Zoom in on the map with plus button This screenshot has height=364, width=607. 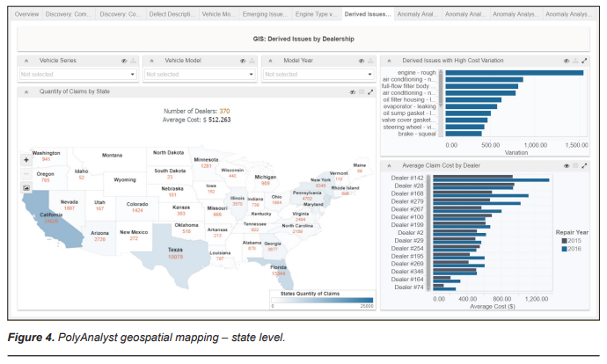pos(26,160)
